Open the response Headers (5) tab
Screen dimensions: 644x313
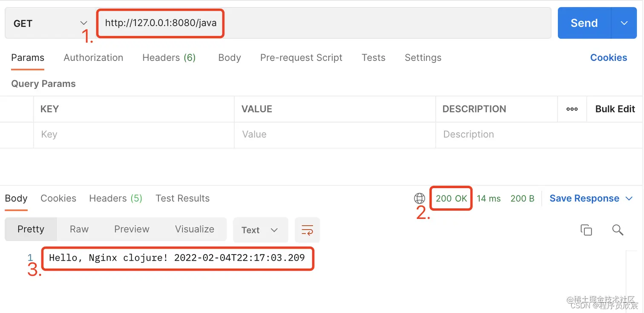tap(115, 198)
